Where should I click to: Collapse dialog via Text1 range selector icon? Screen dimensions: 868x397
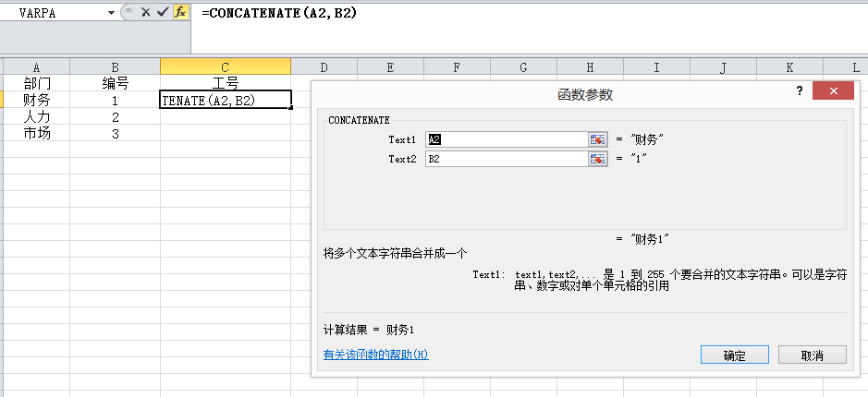[597, 140]
